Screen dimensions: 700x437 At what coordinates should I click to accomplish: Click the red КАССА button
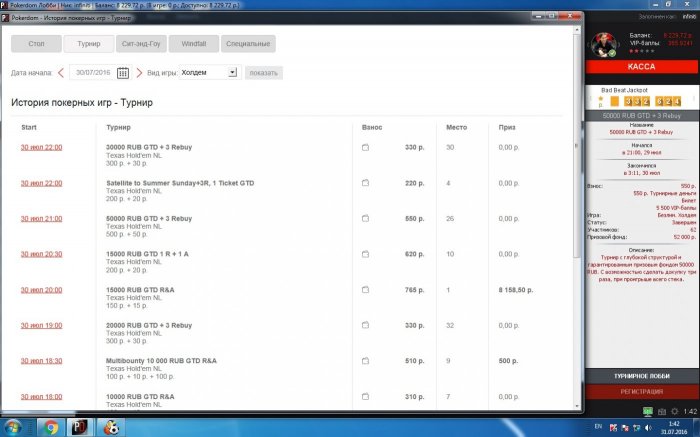click(641, 67)
